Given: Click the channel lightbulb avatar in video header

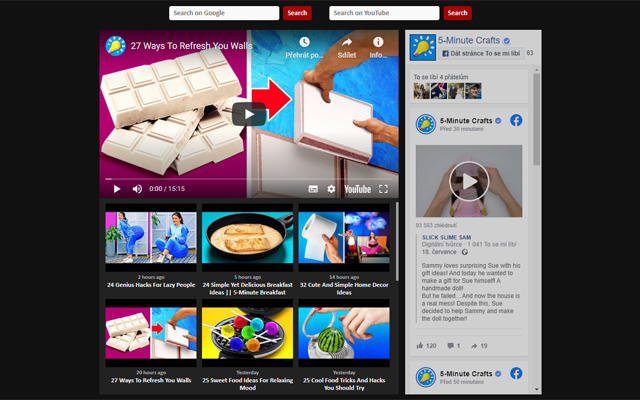Looking at the screenshot, I should click(116, 46).
